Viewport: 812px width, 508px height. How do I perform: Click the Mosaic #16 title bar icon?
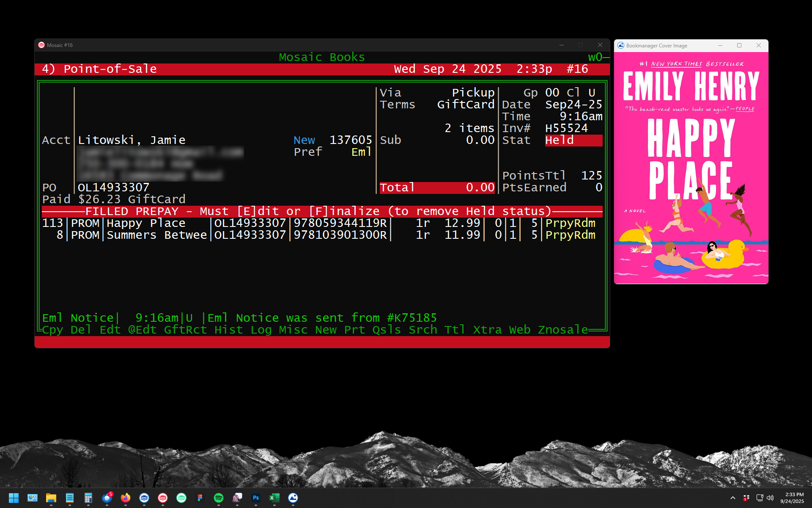tap(41, 45)
